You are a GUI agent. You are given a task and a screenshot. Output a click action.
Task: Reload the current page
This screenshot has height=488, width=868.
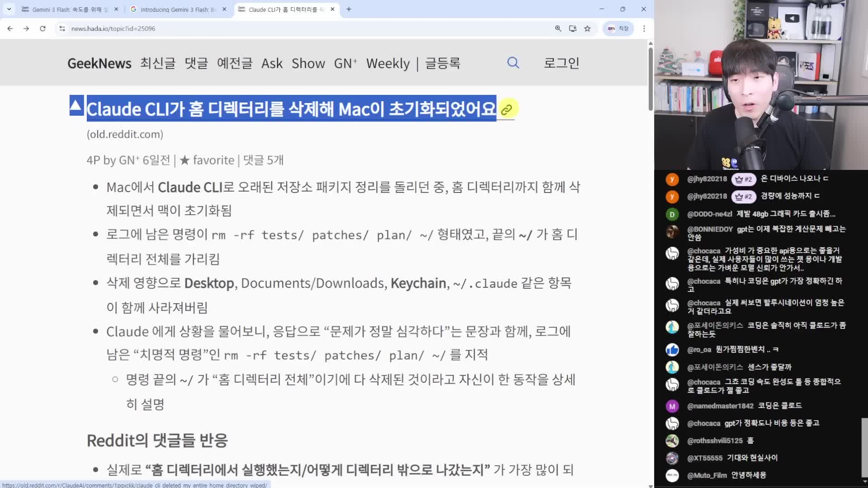point(42,28)
